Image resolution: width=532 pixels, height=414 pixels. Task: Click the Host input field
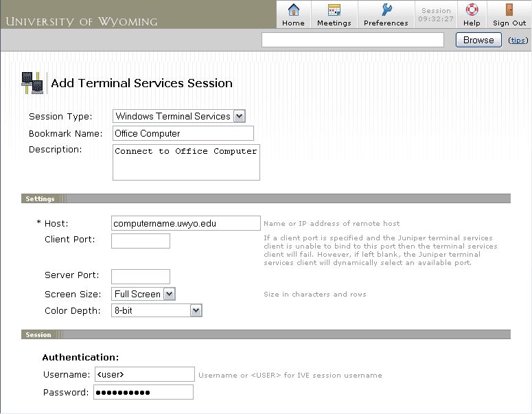click(x=185, y=223)
